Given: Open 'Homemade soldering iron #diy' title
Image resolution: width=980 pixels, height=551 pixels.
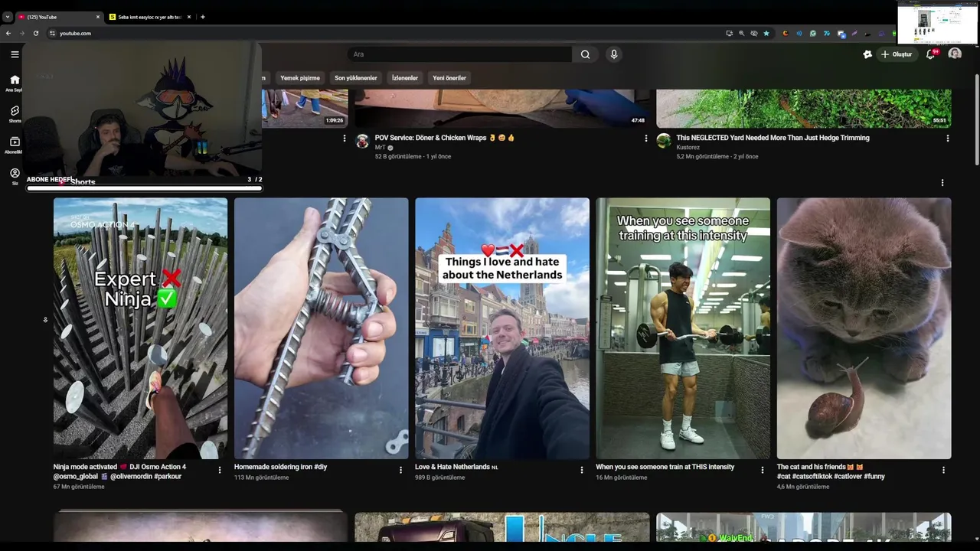Looking at the screenshot, I should [281, 467].
